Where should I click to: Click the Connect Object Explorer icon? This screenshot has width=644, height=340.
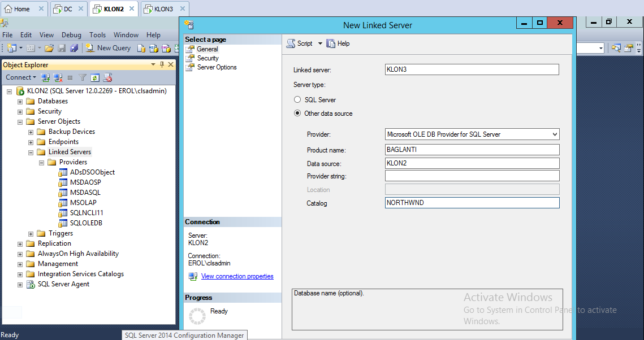(46, 77)
